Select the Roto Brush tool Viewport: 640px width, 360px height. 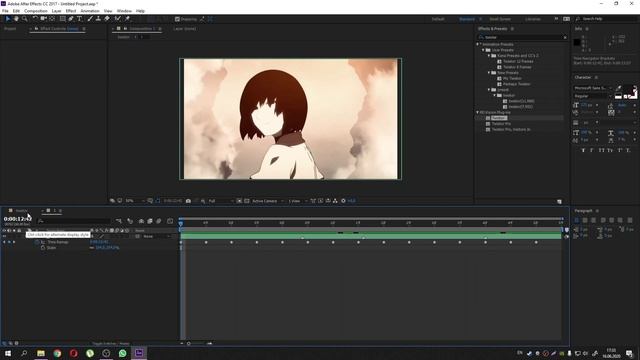click(118, 19)
